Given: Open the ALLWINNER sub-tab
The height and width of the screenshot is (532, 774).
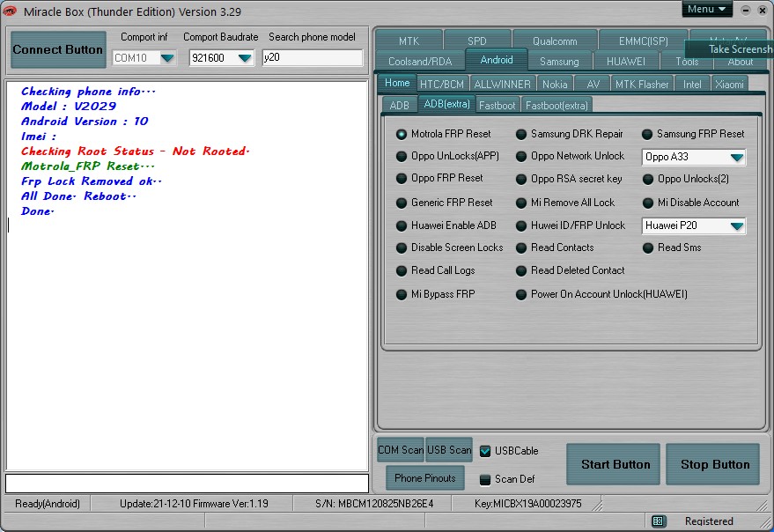Looking at the screenshot, I should [x=502, y=84].
